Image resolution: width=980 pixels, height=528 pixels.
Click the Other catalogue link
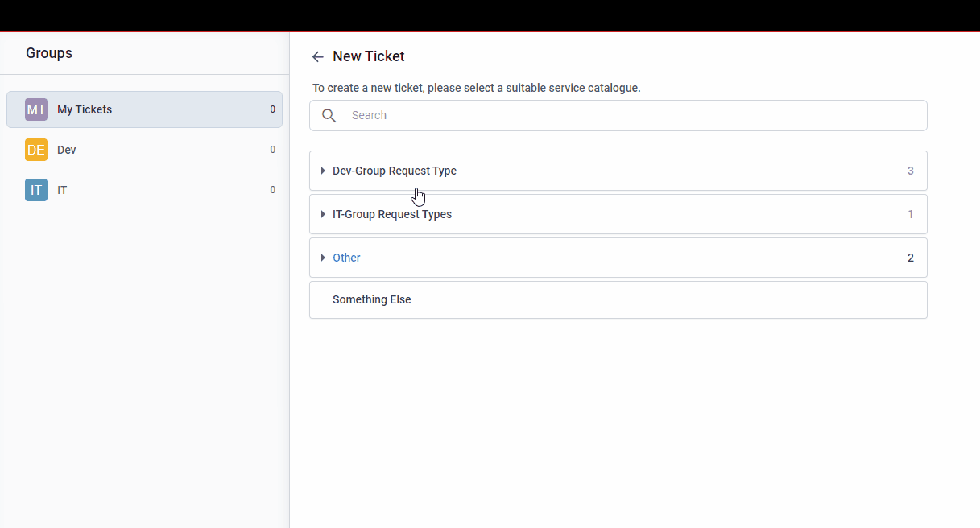pyautogui.click(x=346, y=258)
